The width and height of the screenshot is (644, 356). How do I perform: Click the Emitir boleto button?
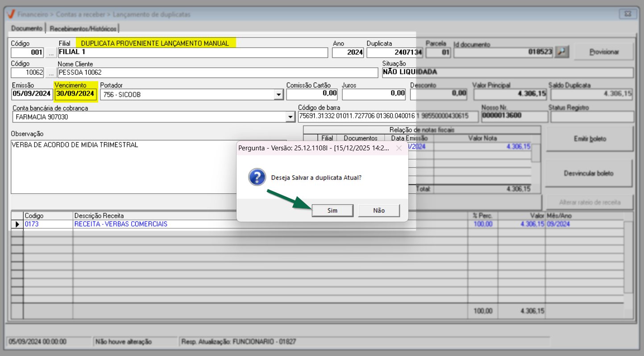[x=590, y=139]
